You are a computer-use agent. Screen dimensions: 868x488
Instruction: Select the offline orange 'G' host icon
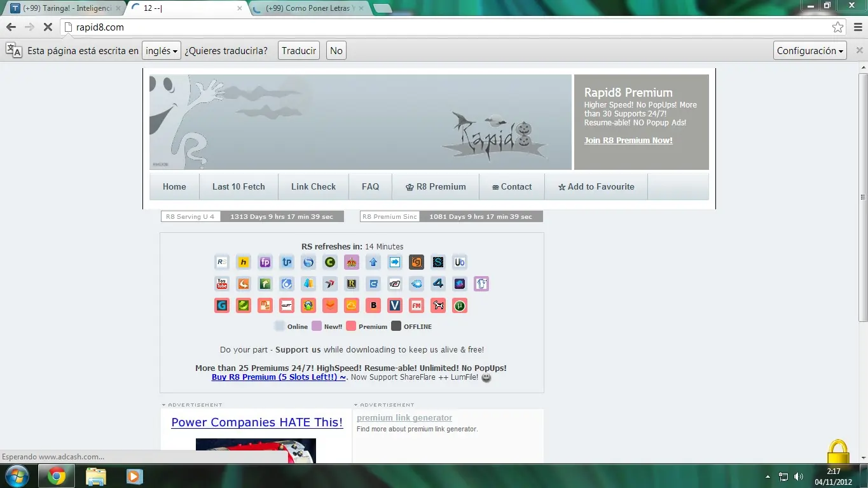[x=417, y=262]
